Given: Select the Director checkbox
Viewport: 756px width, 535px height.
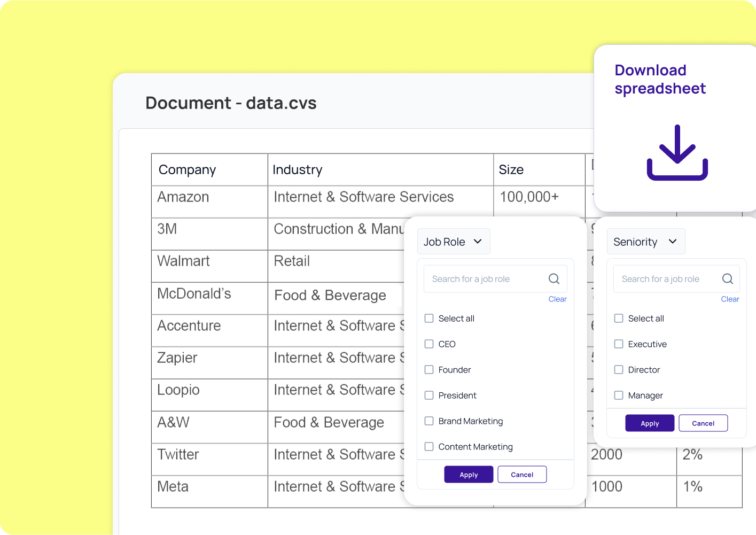Looking at the screenshot, I should 619,370.
